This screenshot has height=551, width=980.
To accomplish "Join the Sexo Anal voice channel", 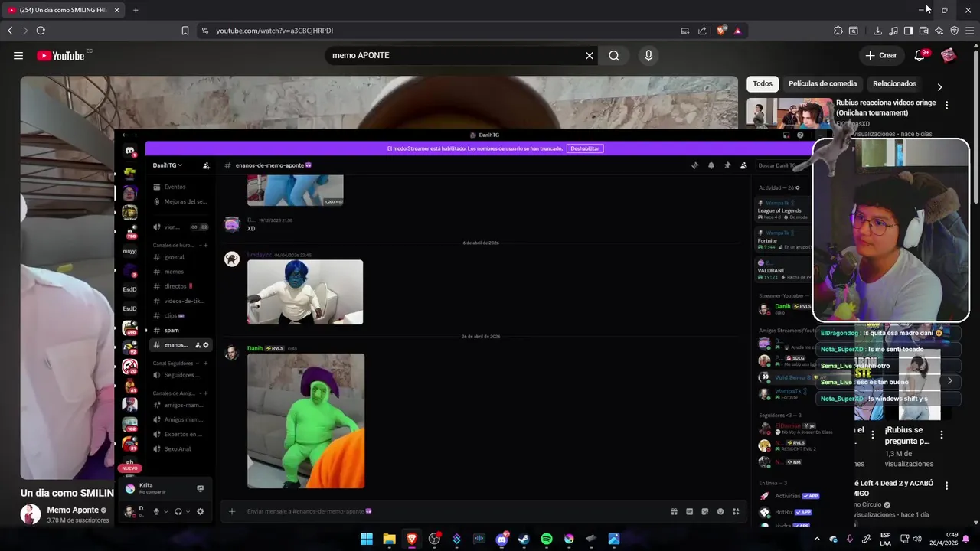I will tap(178, 449).
